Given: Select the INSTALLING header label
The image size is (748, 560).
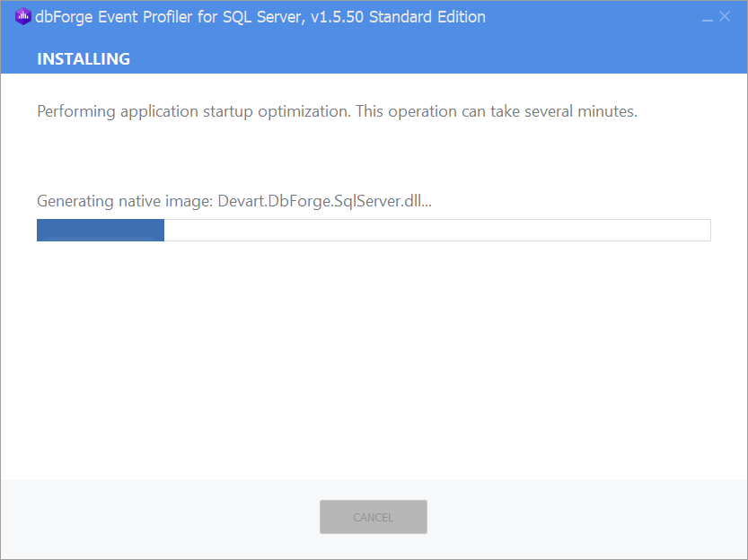Looking at the screenshot, I should (84, 58).
